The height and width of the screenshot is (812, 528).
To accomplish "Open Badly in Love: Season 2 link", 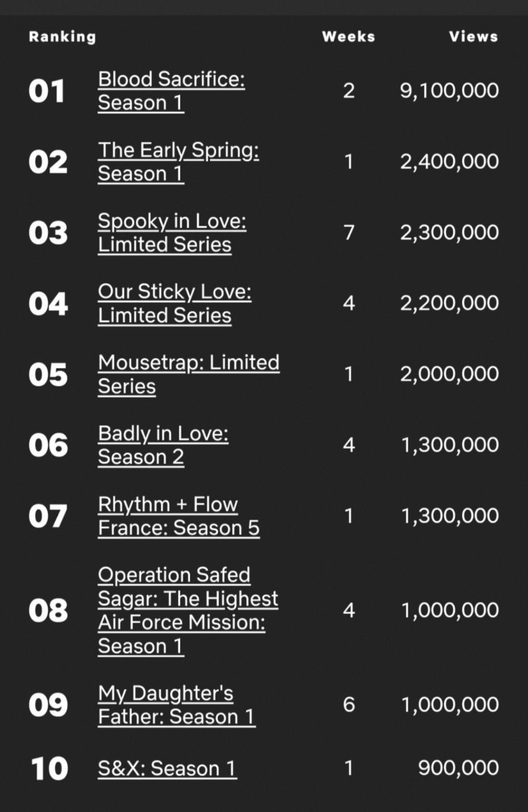I will (x=163, y=445).
